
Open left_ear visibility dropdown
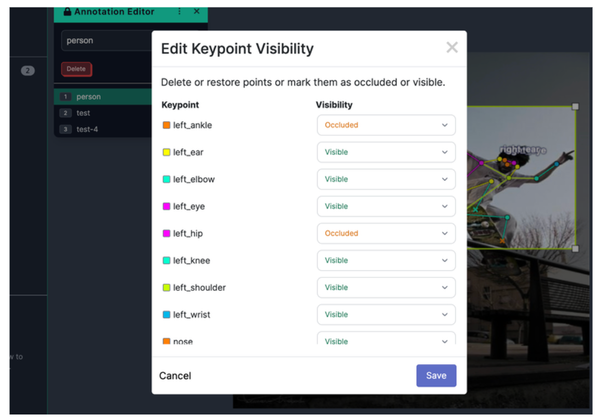386,152
